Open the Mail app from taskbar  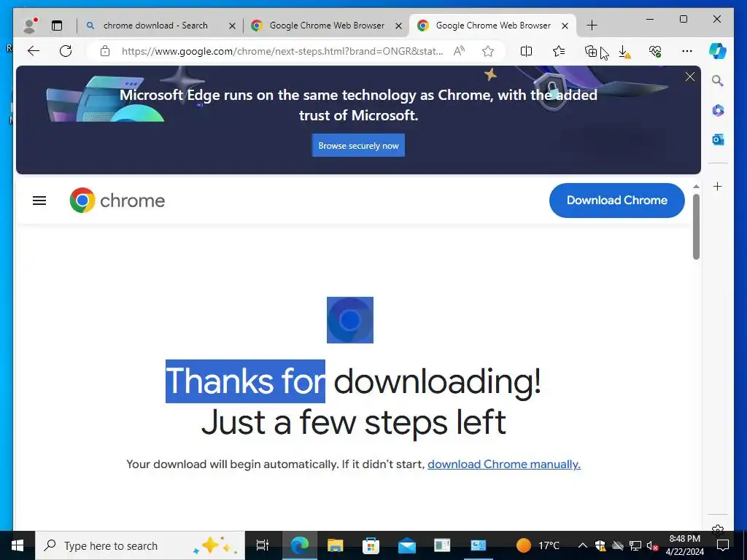click(407, 545)
